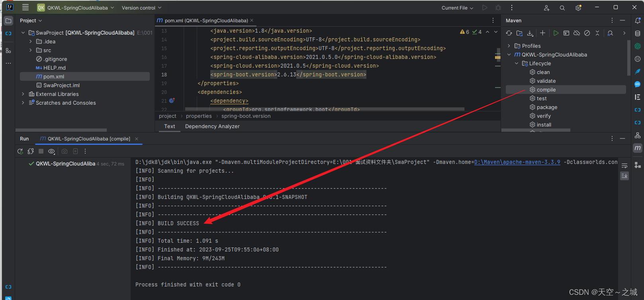Open Current File run configuration dropdown
The image size is (644, 300).
tap(457, 8)
